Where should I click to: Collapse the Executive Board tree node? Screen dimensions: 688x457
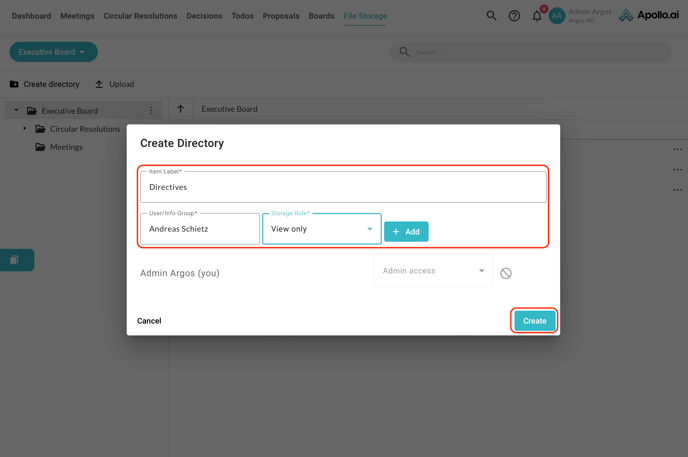[x=16, y=111]
